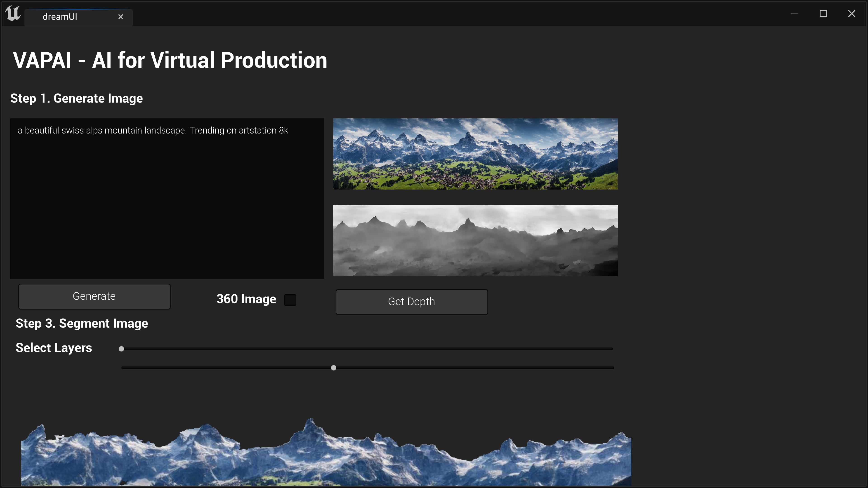Click the second layer slider handle
868x488 pixels.
[334, 368]
